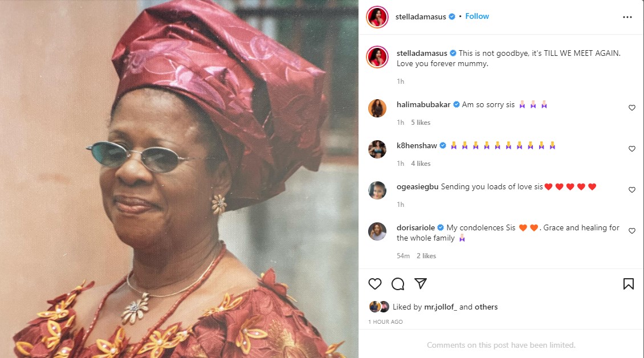The height and width of the screenshot is (358, 644).
Task: Open mr.jollof_ profile from likes
Action: [441, 307]
